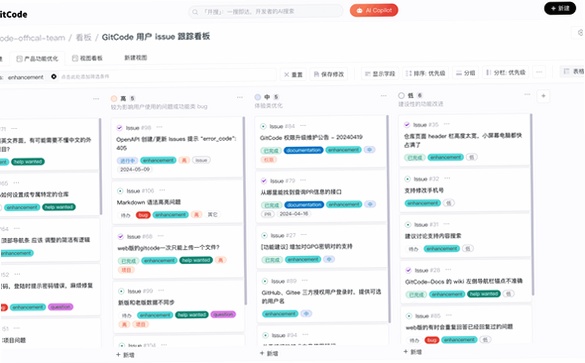Click the gray 低 priority circle icon
Image resolution: width=585 pixels, height=363 pixels.
[401, 96]
